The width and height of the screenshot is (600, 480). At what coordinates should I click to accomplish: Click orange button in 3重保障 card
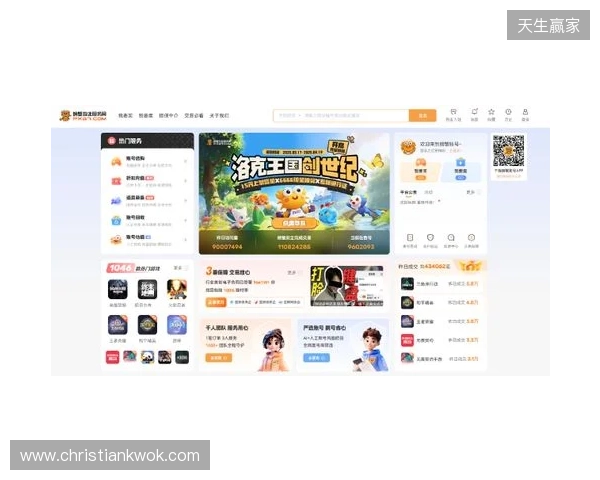tap(216, 302)
